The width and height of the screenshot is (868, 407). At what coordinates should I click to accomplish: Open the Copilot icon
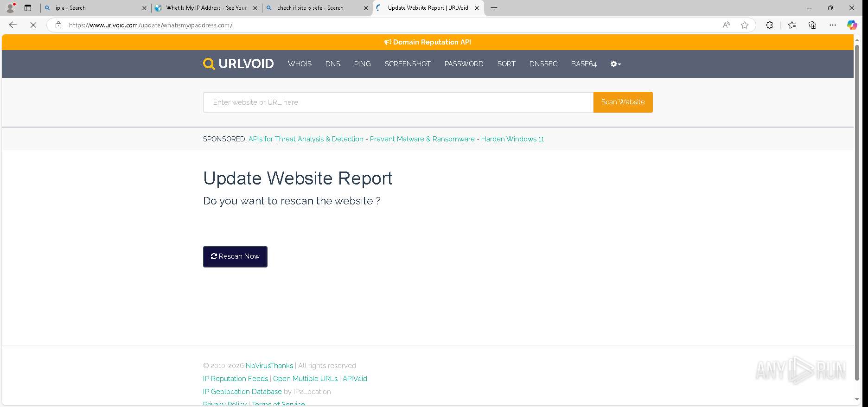[x=852, y=25]
